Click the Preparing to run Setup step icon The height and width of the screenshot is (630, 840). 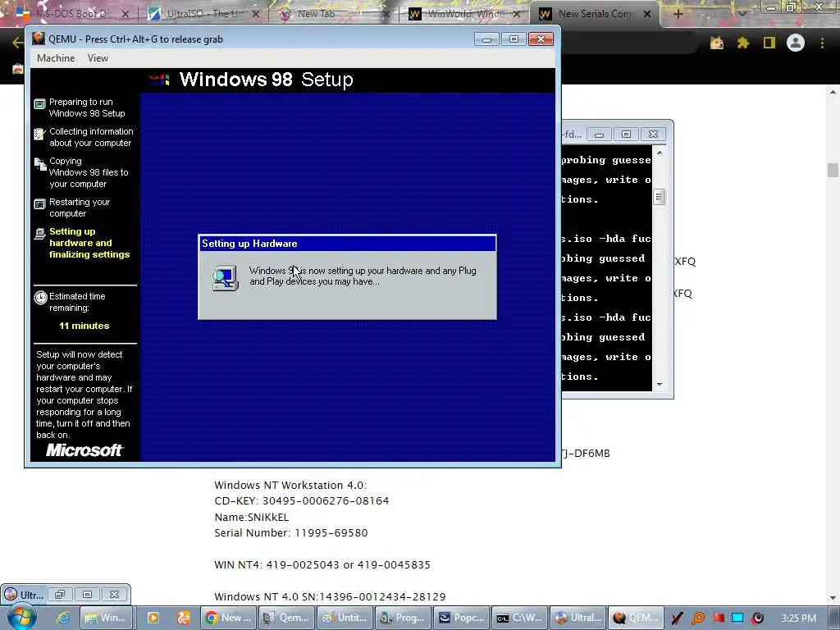pos(39,104)
